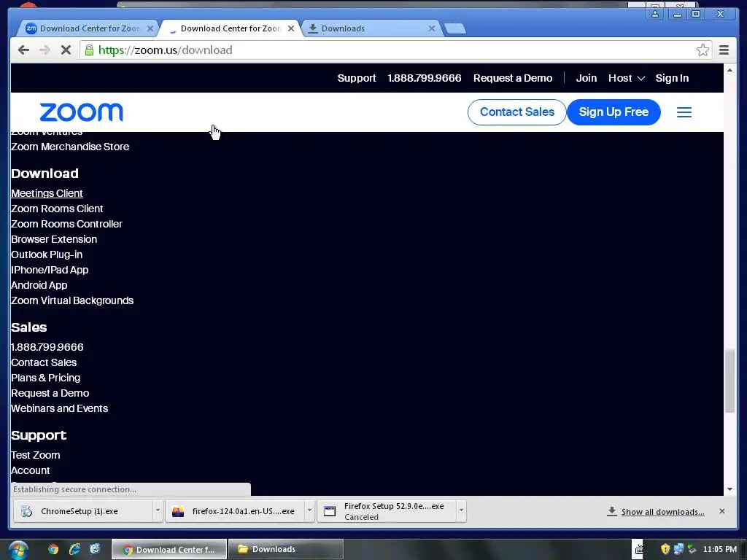The width and height of the screenshot is (747, 560).
Task: Open the Windows Start menu
Action: (18, 550)
